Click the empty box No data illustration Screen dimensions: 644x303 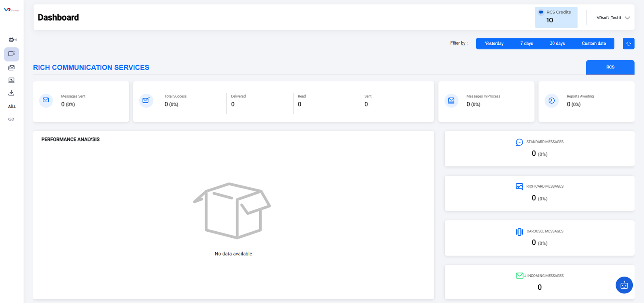click(x=232, y=211)
